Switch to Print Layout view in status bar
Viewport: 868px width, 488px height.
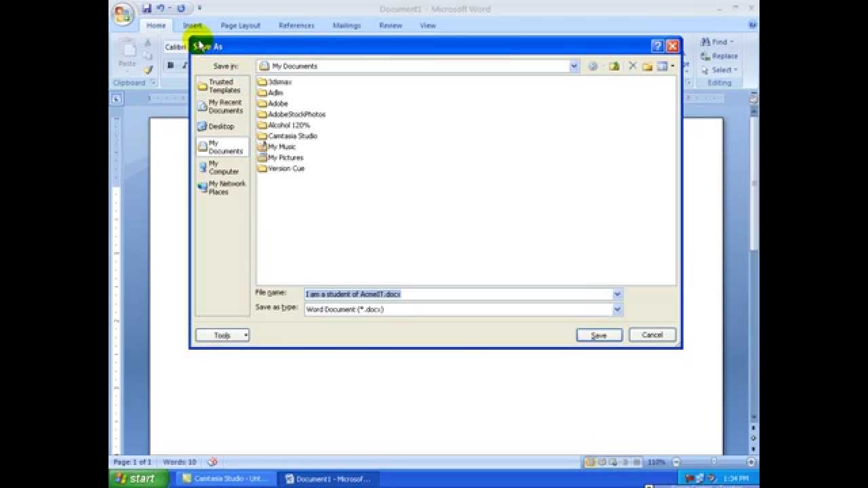tap(590, 462)
